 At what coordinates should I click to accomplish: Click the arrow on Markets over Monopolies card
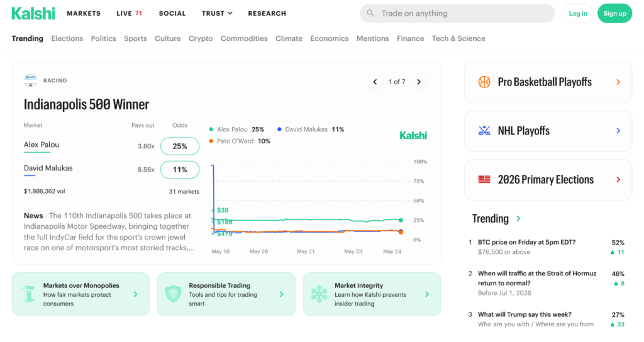click(x=136, y=294)
